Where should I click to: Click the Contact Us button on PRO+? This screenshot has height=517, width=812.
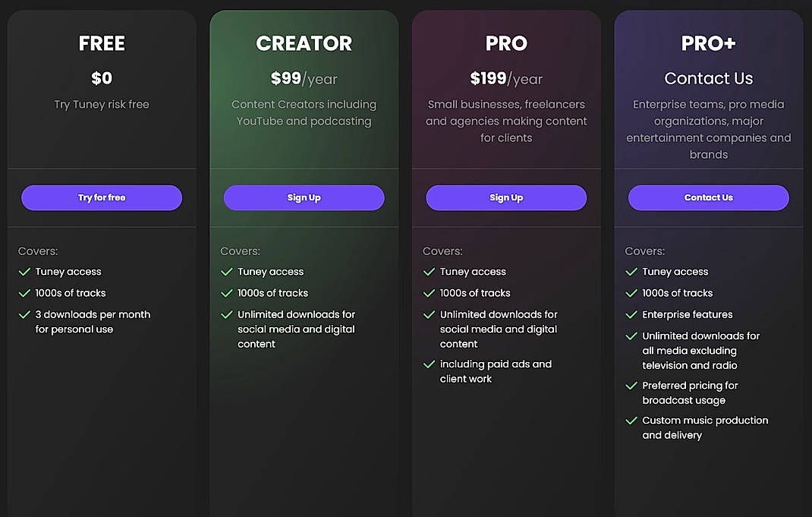(x=708, y=197)
